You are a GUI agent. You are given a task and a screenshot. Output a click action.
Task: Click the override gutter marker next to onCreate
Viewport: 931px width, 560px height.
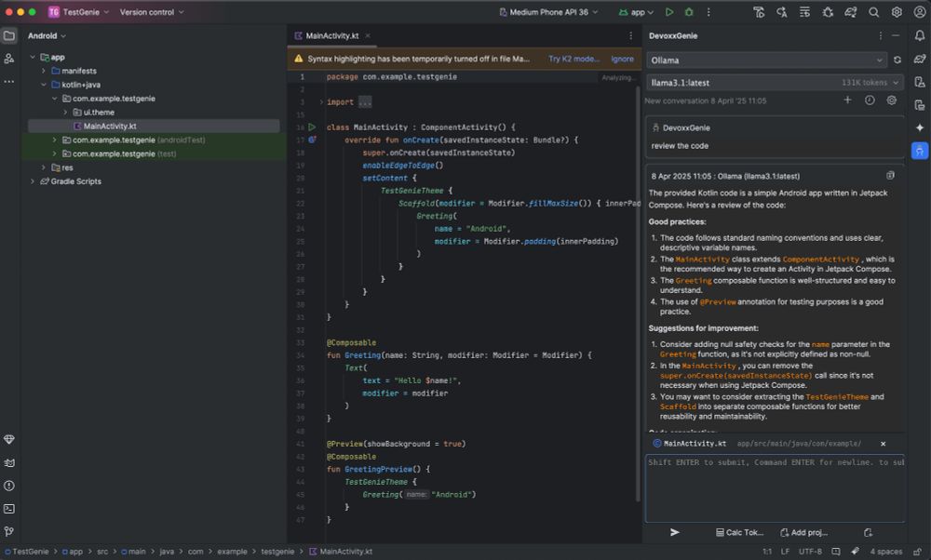[x=312, y=140]
